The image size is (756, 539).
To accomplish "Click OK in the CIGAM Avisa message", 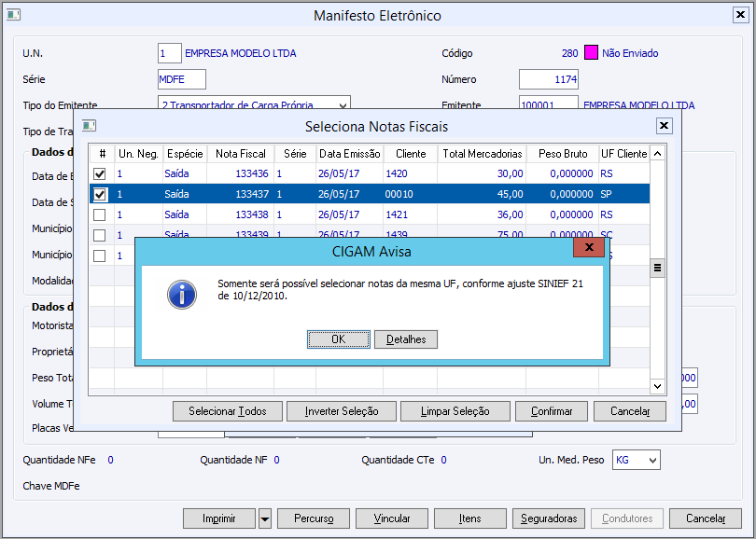I will (339, 339).
